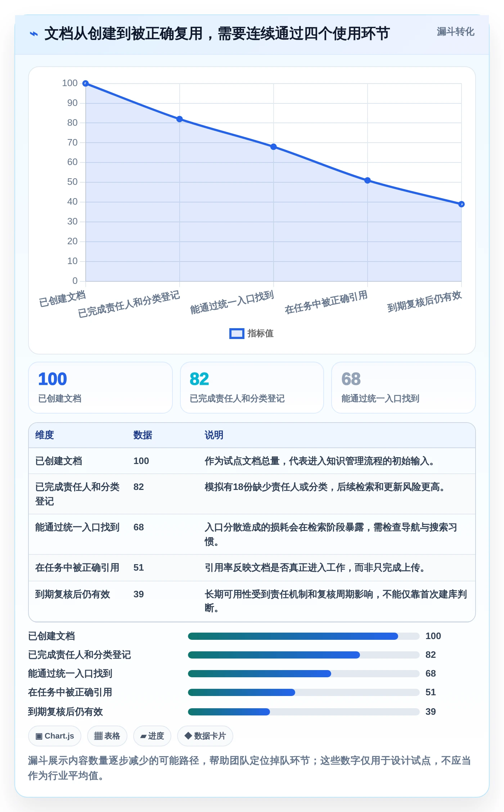Click the 能通过统一入口找到 progress bar at 68
504x812 pixels.
[x=304, y=674]
